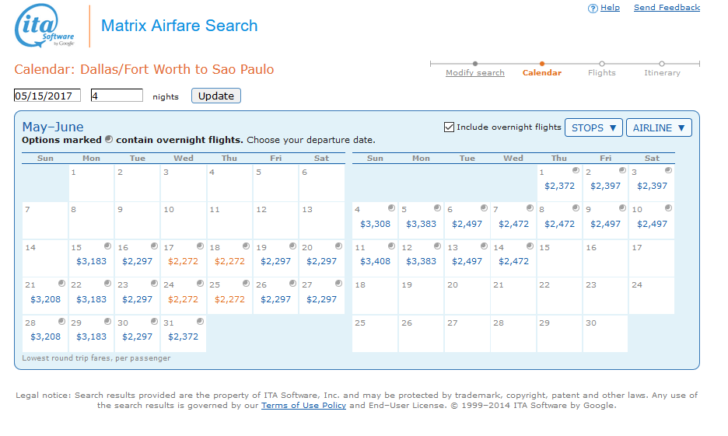Open the STOPS filter dropdown

pos(594,127)
